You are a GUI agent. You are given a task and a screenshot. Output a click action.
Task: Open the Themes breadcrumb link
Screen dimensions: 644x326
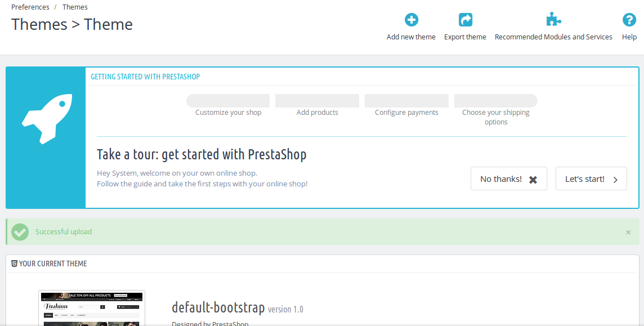pos(75,7)
